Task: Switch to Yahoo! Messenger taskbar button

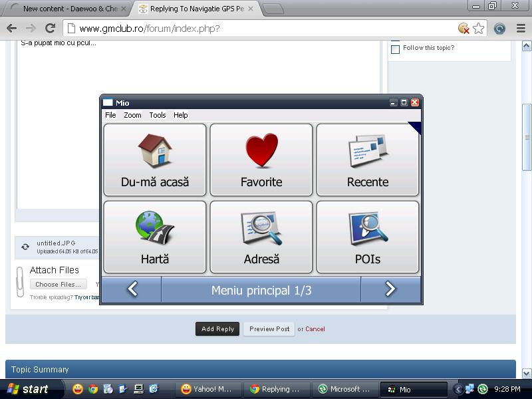Action: click(x=208, y=389)
